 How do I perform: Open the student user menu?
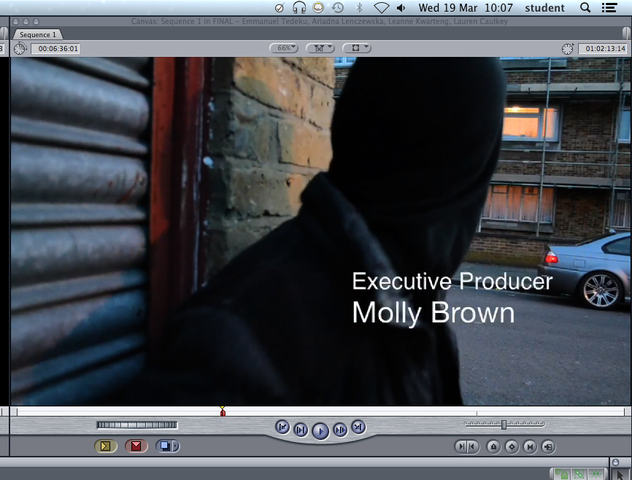tap(545, 8)
